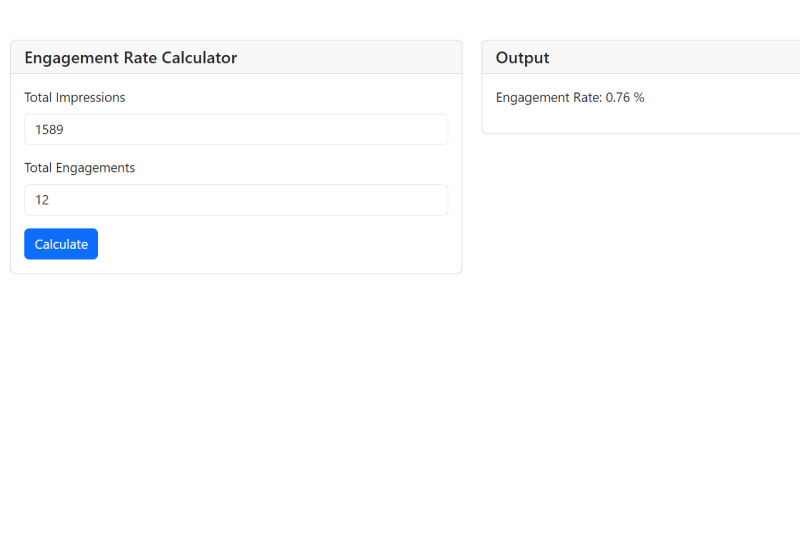This screenshot has height=550, width=800.
Task: Place cursor on the 1589 value
Action: 49,129
